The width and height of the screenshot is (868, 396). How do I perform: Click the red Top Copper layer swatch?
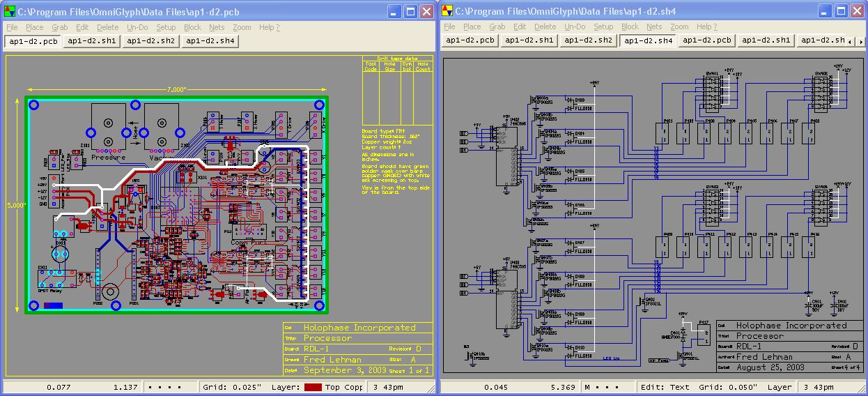pos(313,387)
